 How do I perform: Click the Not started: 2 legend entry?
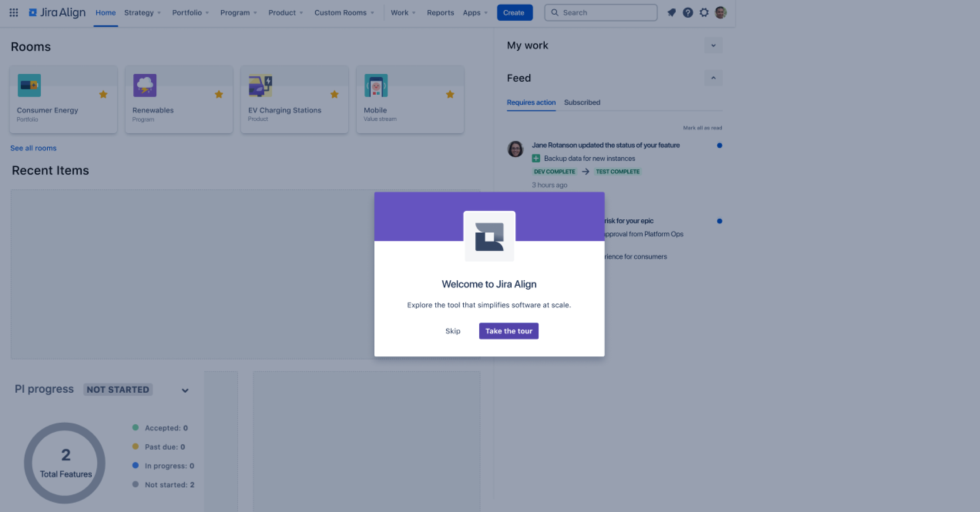pos(163,485)
